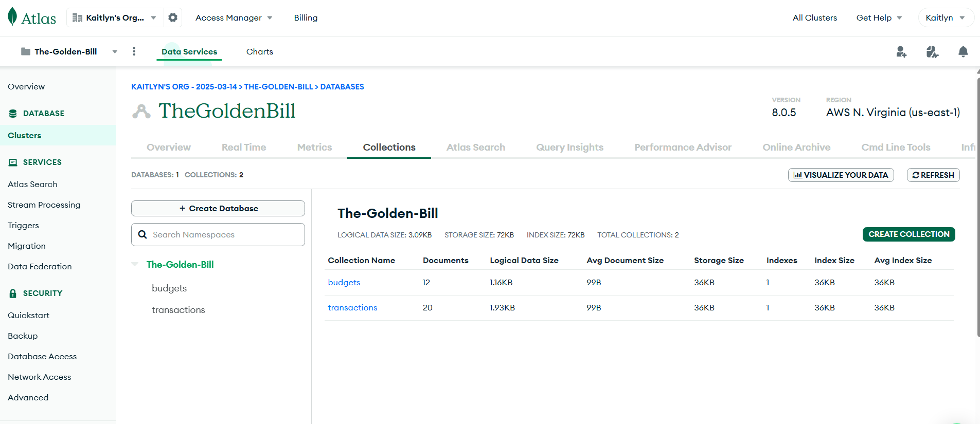Viewport: 980px width, 424px height.
Task: Expand the Get Help menu
Action: (879, 17)
